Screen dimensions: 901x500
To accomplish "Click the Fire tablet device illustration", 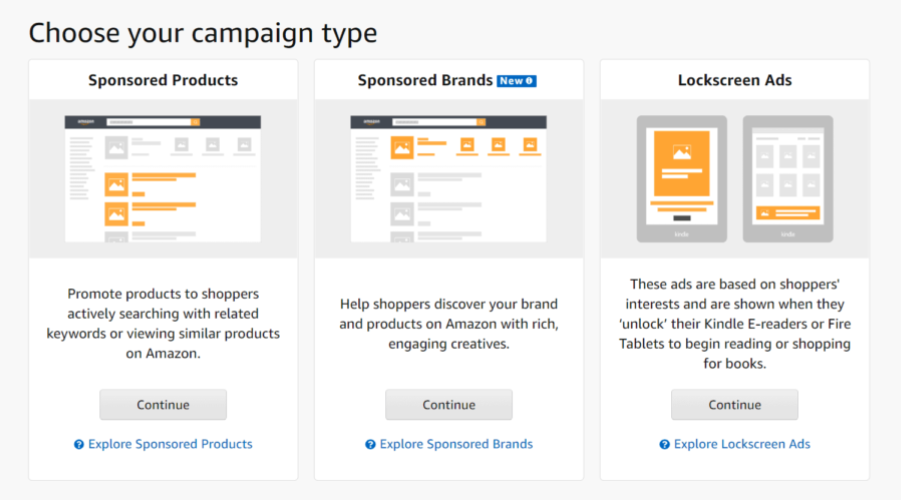I will [x=787, y=179].
